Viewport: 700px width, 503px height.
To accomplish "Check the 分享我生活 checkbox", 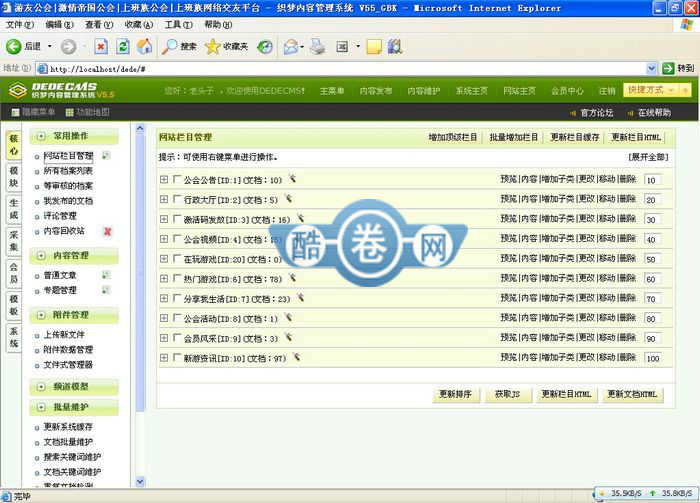I will click(x=177, y=298).
